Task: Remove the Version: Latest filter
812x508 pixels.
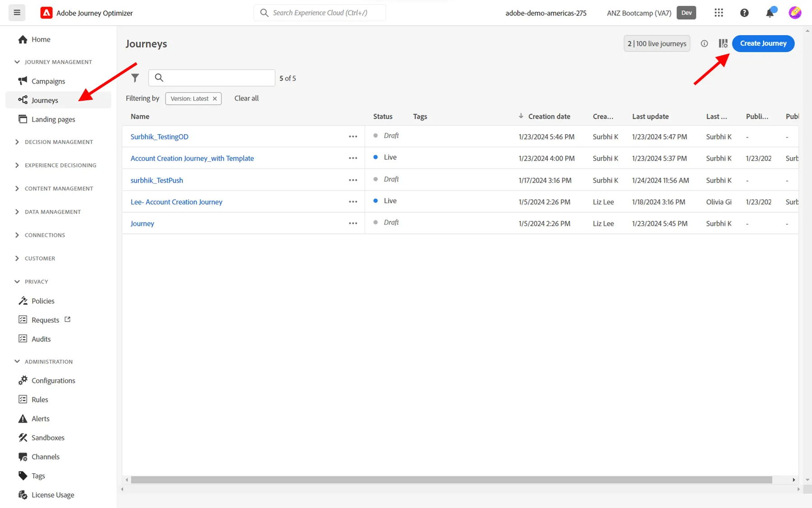Action: (215, 98)
